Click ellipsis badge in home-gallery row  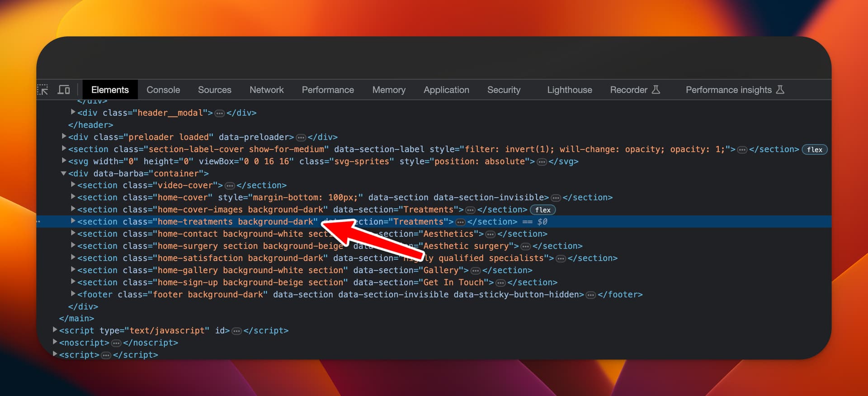[x=475, y=271]
